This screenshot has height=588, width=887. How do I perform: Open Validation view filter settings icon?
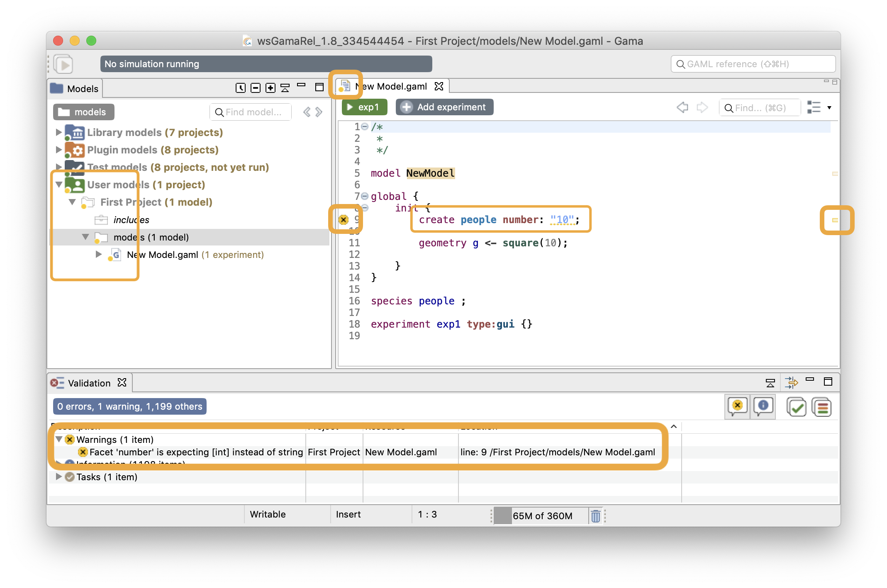click(x=791, y=382)
